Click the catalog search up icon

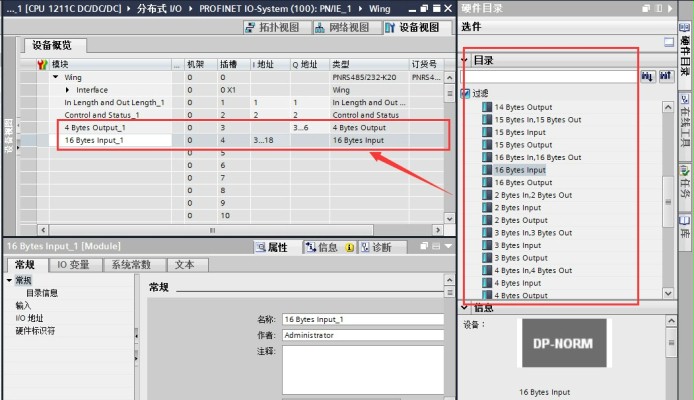(662, 76)
